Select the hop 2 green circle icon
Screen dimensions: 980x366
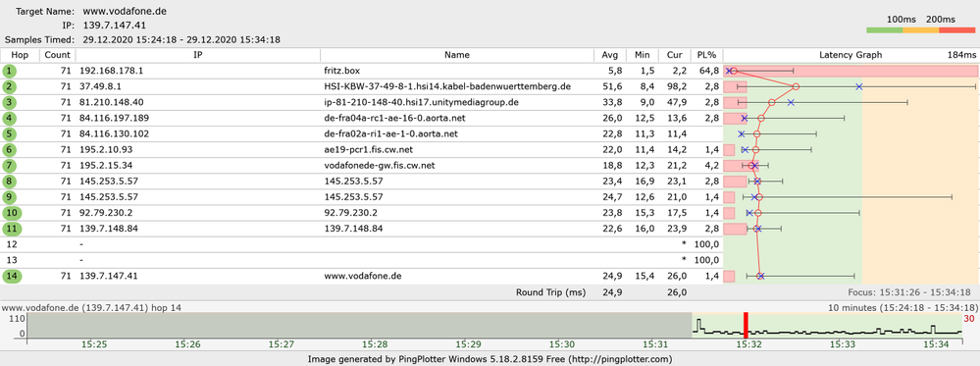click(10, 86)
